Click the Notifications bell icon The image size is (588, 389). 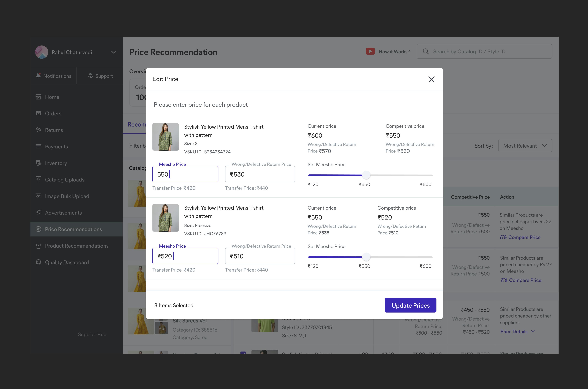[38, 76]
